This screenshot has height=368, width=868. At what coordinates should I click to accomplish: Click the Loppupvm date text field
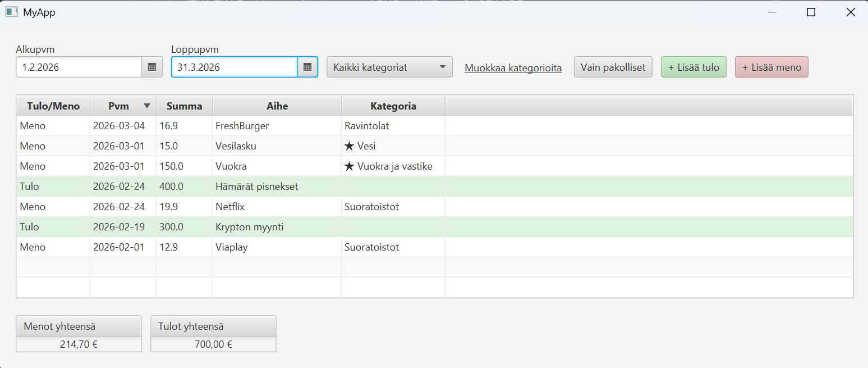coord(234,67)
